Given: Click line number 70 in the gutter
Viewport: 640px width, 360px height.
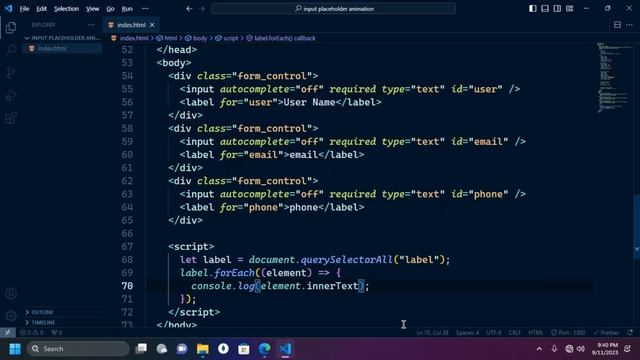Looking at the screenshot, I should pyautogui.click(x=127, y=286).
